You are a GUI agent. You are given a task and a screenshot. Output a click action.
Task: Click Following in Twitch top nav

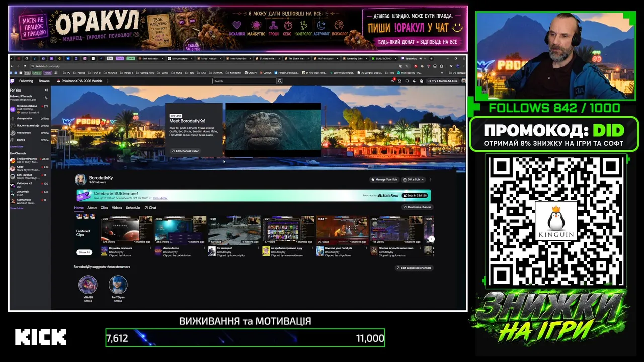(26, 81)
